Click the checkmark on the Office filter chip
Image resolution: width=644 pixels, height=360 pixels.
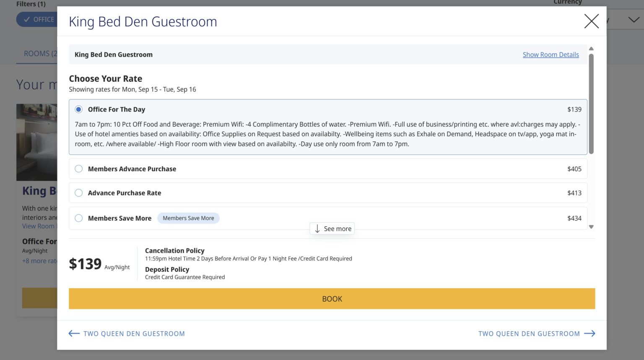pos(27,19)
